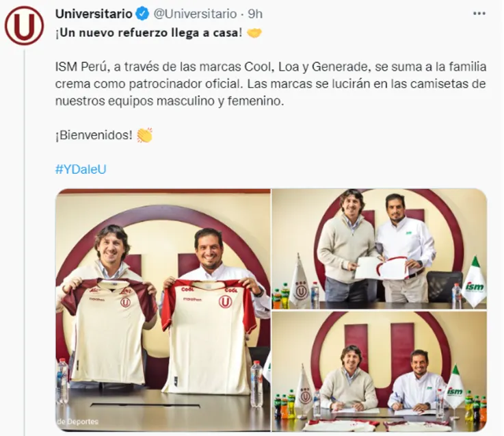504x436 pixels.
Task: Open the 9h tweet timestamp
Action: [255, 14]
